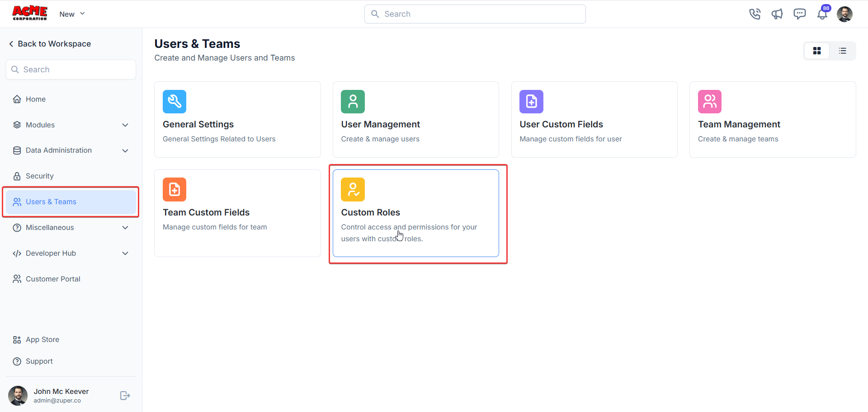This screenshot has height=412, width=868.
Task: Click the User Custom Fields purple icon
Action: click(x=531, y=102)
